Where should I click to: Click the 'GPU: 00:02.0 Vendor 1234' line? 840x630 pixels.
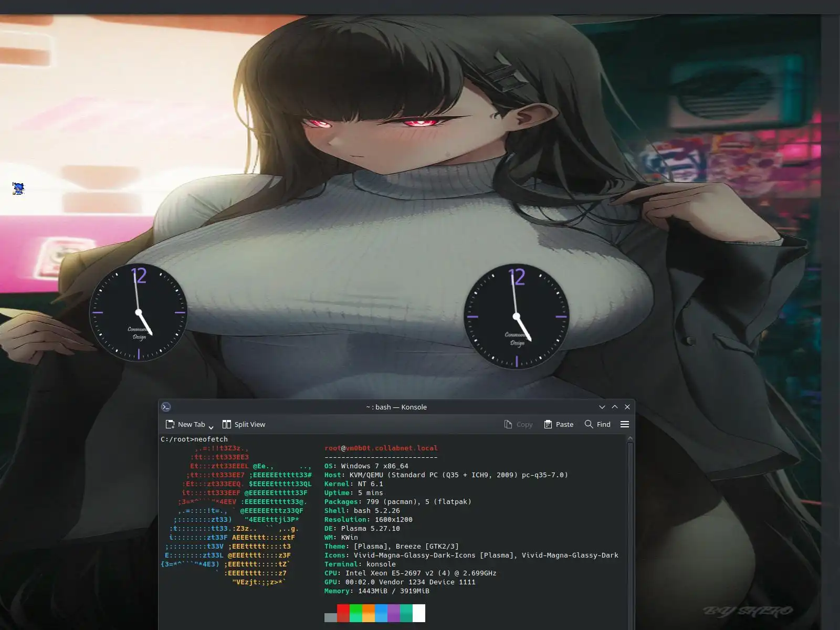click(x=400, y=582)
